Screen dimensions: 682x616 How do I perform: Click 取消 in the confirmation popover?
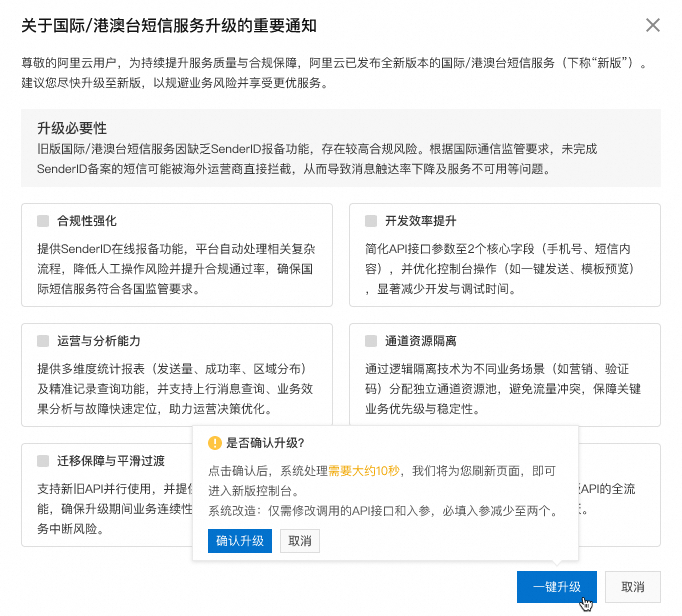coord(300,541)
